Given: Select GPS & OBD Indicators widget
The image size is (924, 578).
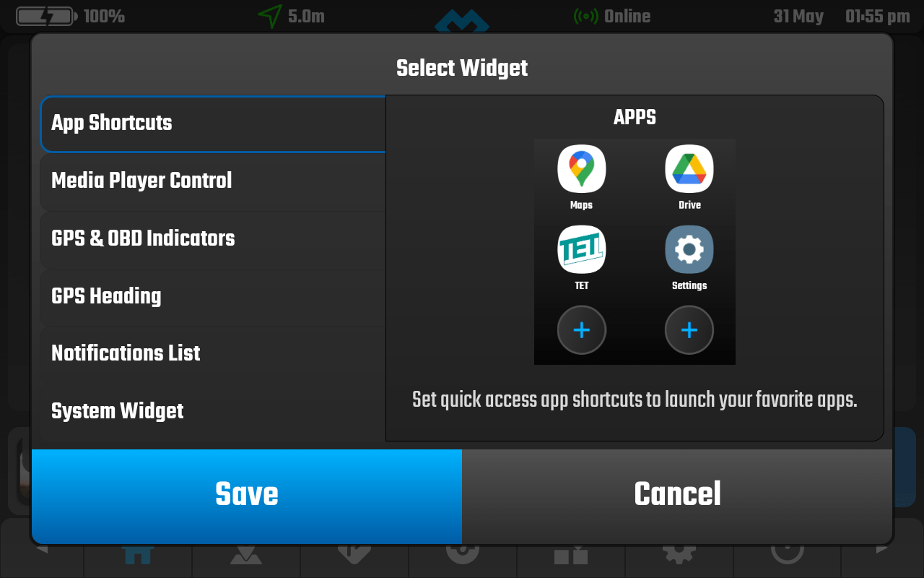Looking at the screenshot, I should [213, 238].
